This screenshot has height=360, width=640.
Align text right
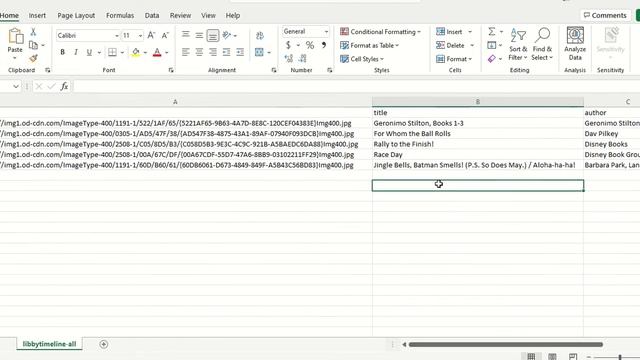coord(213,52)
